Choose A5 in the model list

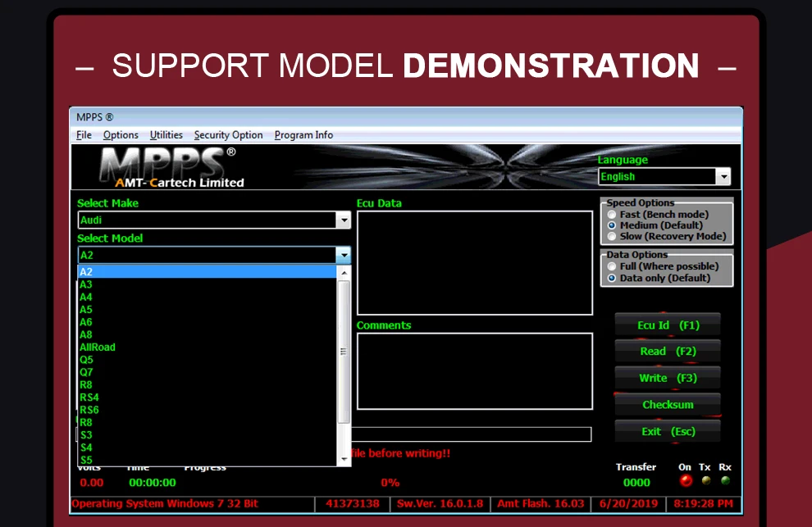[208, 310]
